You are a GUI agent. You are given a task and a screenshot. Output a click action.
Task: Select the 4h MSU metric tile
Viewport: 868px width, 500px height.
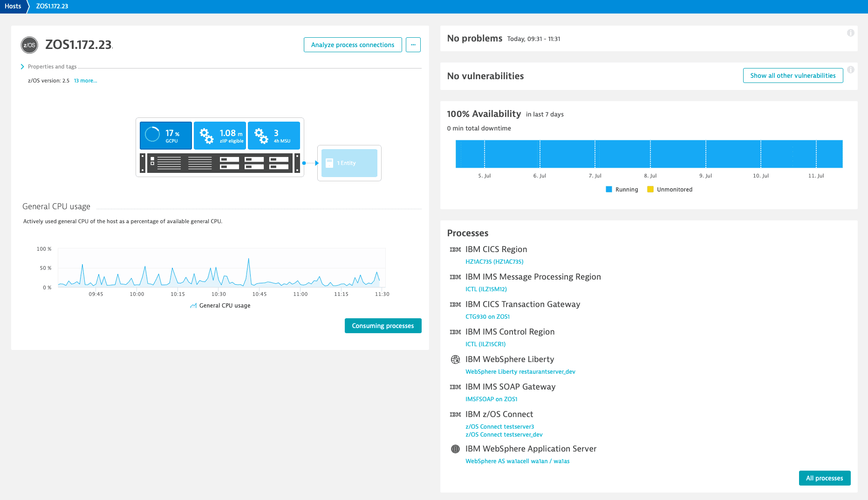pos(274,136)
